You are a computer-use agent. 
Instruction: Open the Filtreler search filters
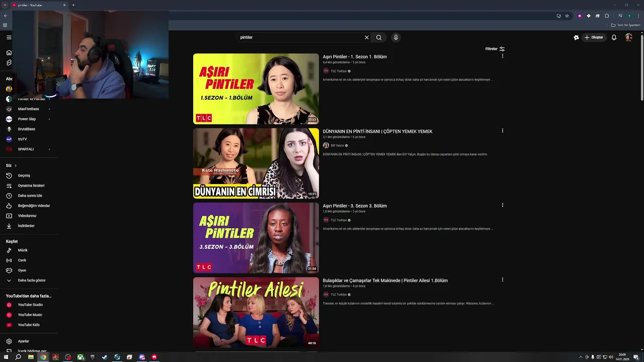(495, 49)
